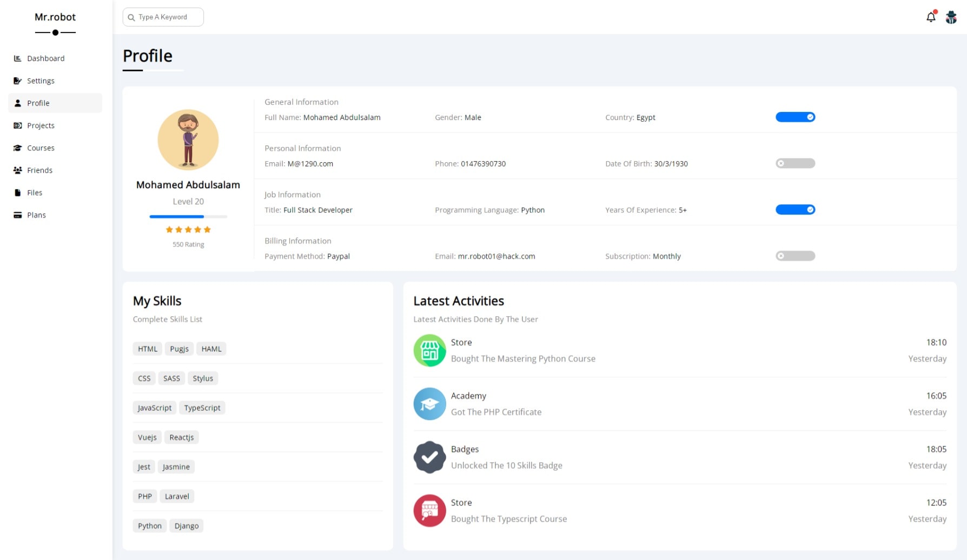Click the Django skill tag
This screenshot has height=560, width=967.
click(x=186, y=525)
